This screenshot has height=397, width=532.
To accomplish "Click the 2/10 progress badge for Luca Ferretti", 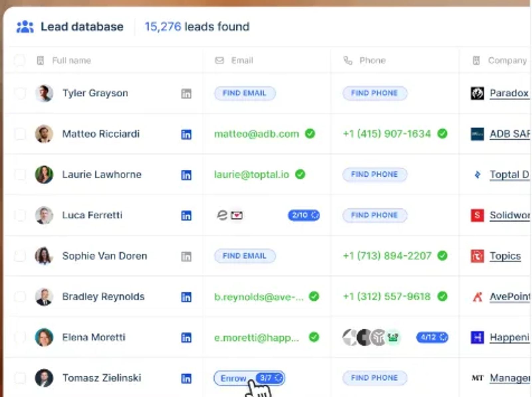I will (x=304, y=215).
